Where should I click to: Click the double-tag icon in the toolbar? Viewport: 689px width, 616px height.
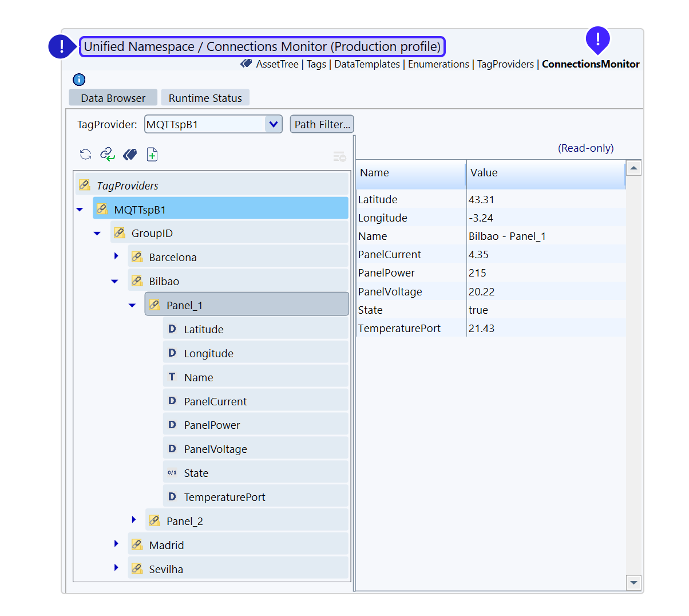pos(130,154)
